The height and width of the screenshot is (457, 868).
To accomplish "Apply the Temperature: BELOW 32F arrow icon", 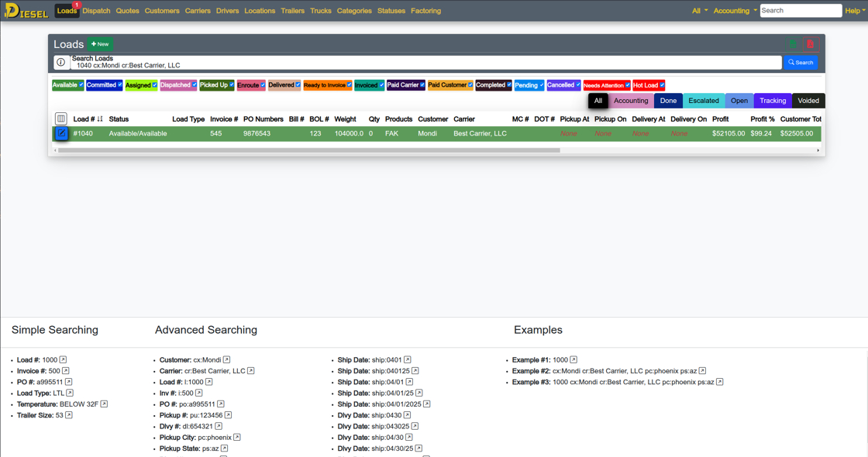I will pos(104,404).
